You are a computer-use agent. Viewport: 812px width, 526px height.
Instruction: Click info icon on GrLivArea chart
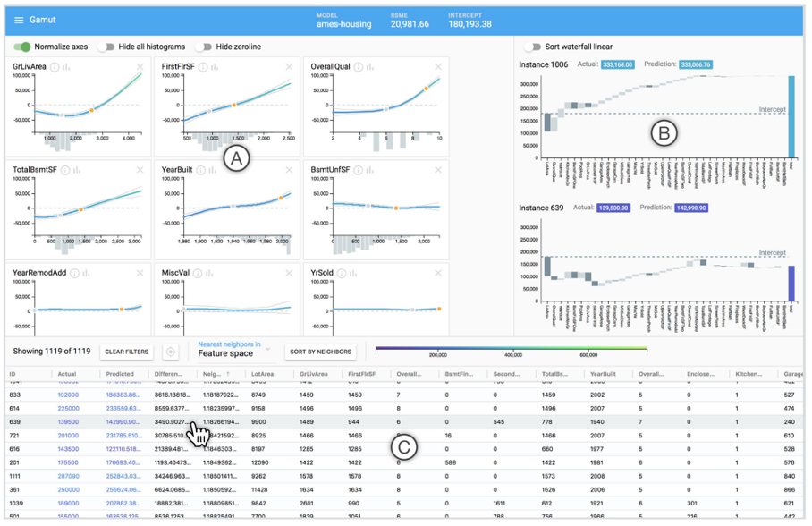pyautogui.click(x=55, y=67)
